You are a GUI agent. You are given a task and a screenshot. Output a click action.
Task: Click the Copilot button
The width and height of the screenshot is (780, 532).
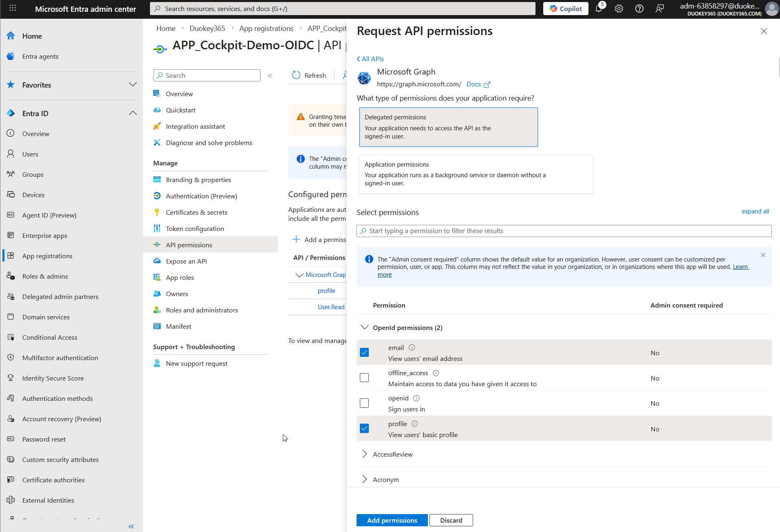click(x=566, y=9)
